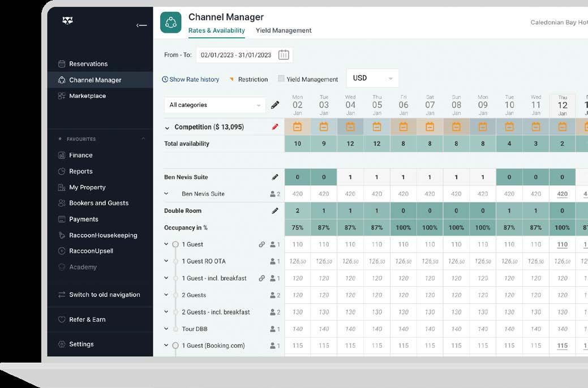This screenshot has width=588, height=388.
Task: Click Occupancy 75% cell on Mon 02
Action: coord(297,227)
